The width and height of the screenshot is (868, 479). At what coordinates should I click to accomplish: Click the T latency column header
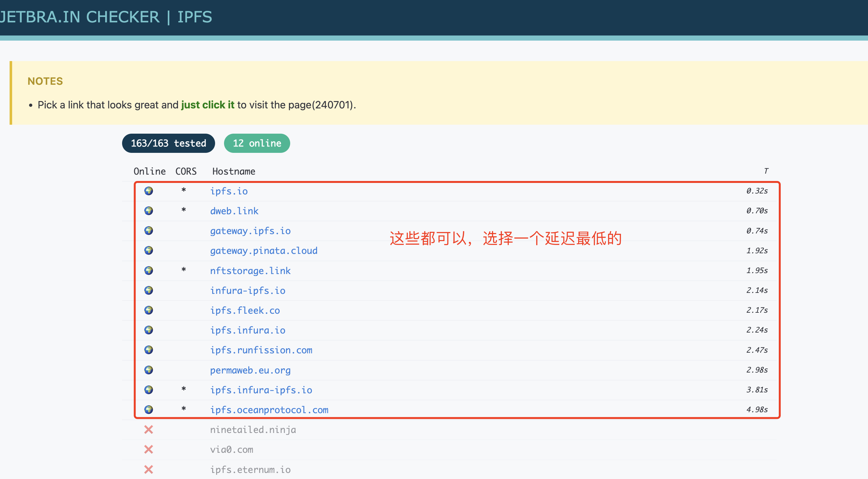tap(766, 171)
